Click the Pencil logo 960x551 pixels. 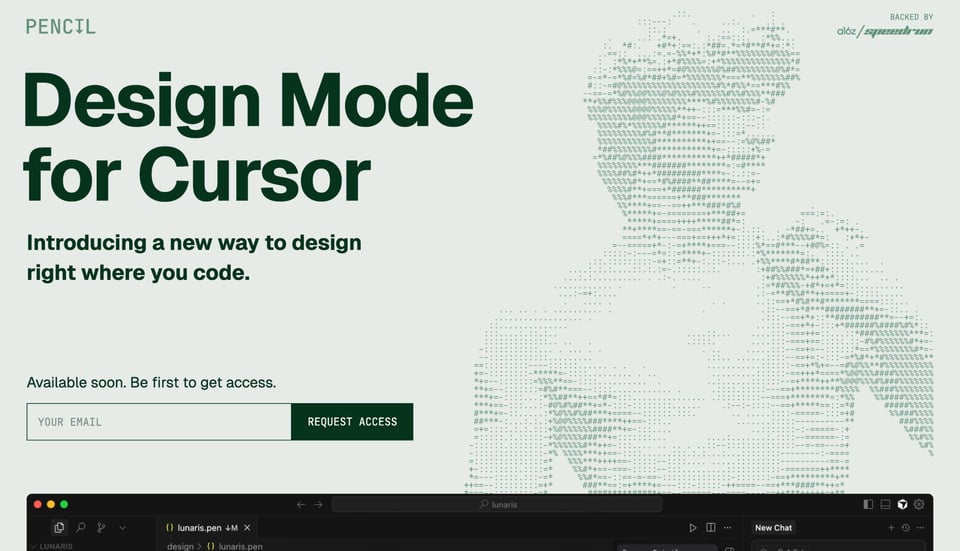61,26
